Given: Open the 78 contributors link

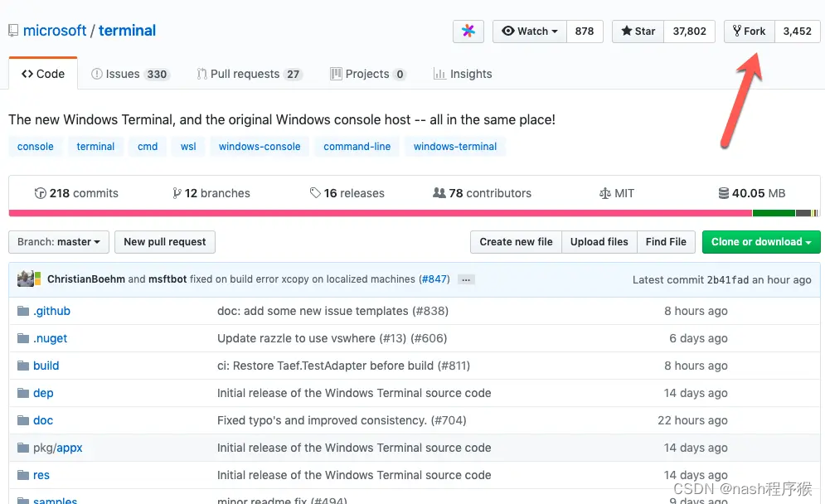Looking at the screenshot, I should click(482, 193).
